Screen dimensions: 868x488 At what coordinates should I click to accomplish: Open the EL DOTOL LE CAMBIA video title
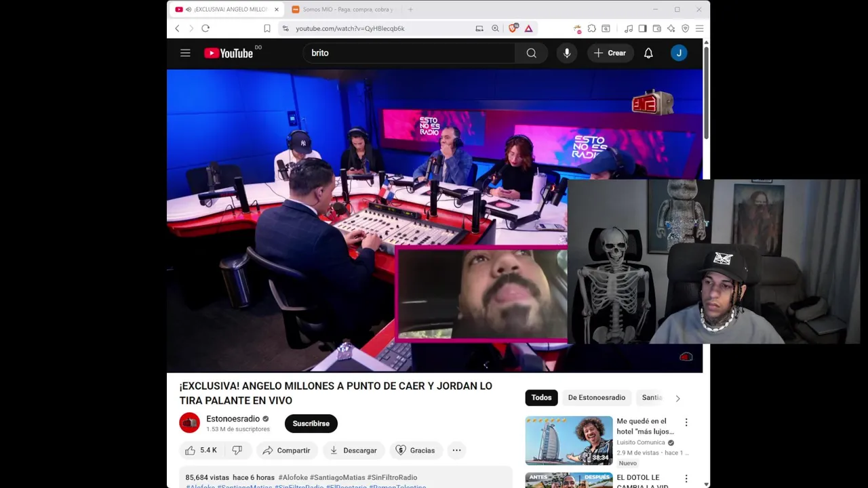point(642,481)
